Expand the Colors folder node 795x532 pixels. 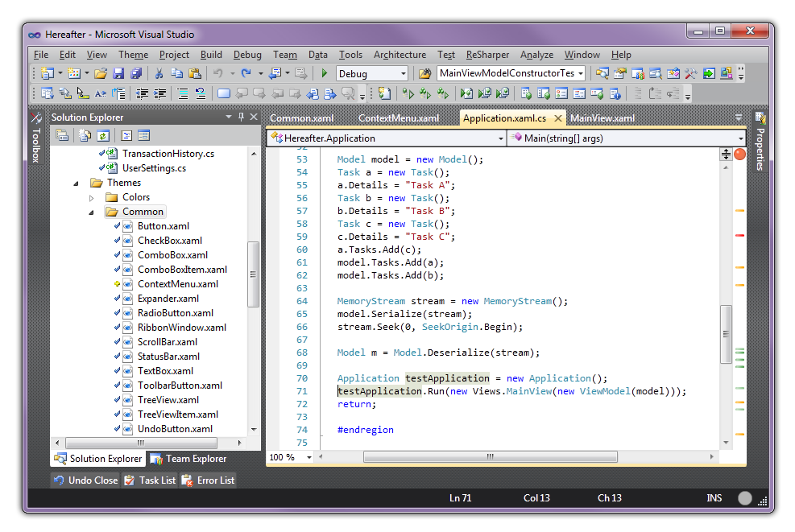point(92,197)
